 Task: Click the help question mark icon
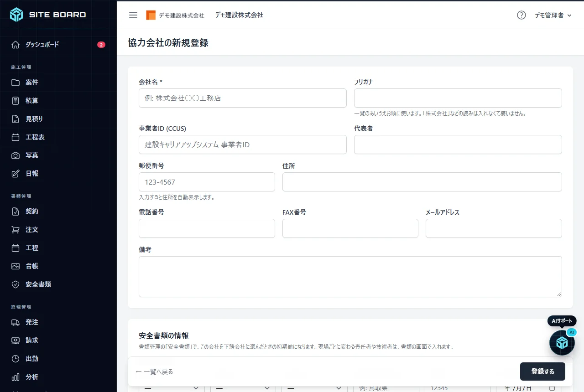[521, 15]
